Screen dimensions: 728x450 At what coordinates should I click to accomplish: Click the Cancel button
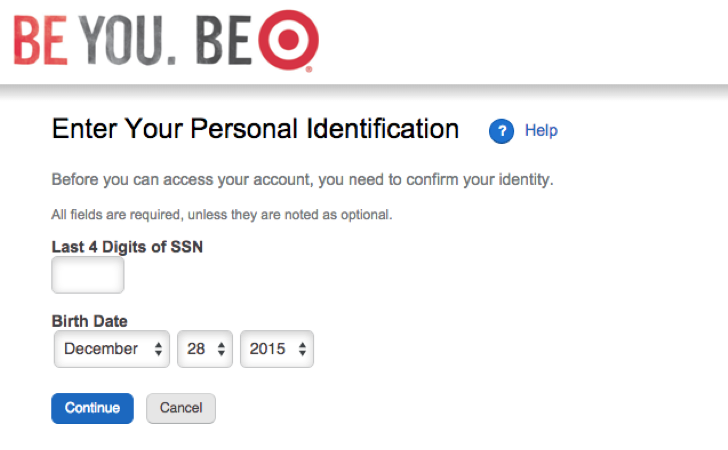pyautogui.click(x=181, y=408)
